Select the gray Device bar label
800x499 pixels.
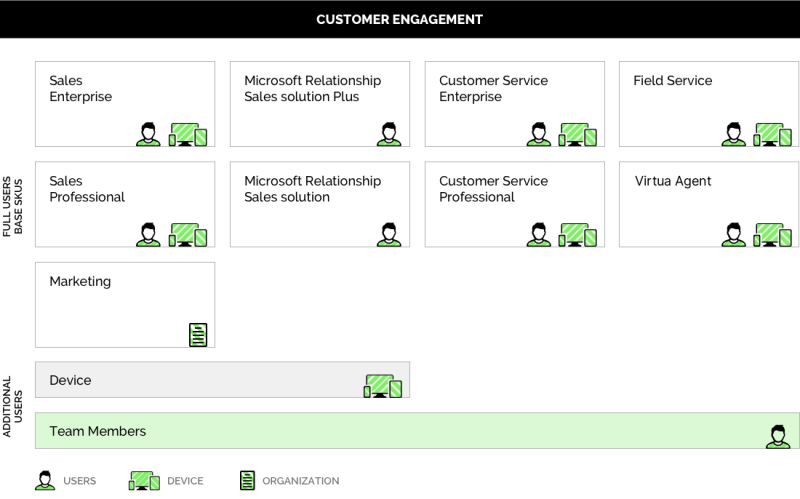coord(70,380)
